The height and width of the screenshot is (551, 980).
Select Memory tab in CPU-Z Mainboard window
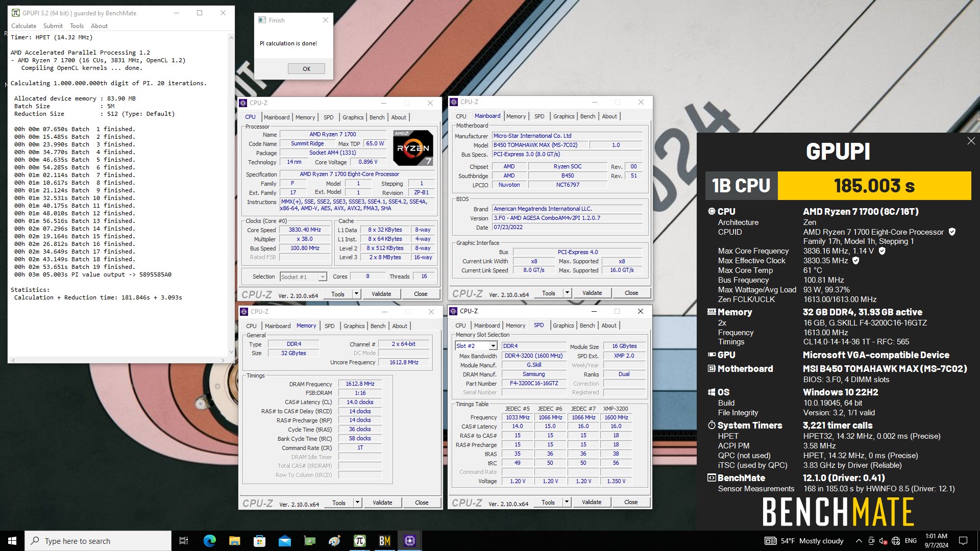coord(516,116)
